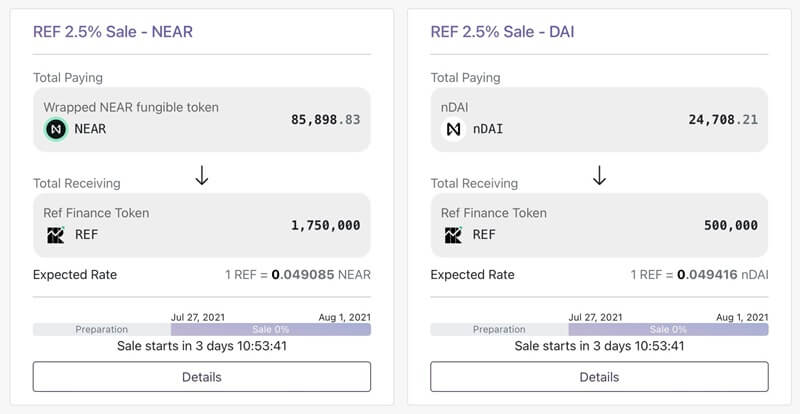This screenshot has height=414, width=800.
Task: Click the NEAR token icon
Action: (56, 129)
